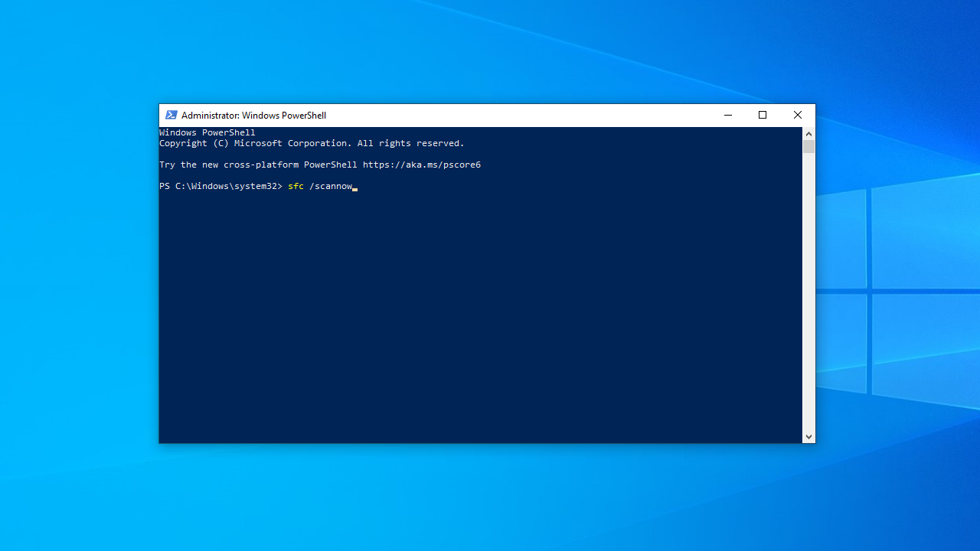Screen dimensions: 980x551
Task: Click the Copyright Microsoft Corporation line
Action: [x=312, y=143]
